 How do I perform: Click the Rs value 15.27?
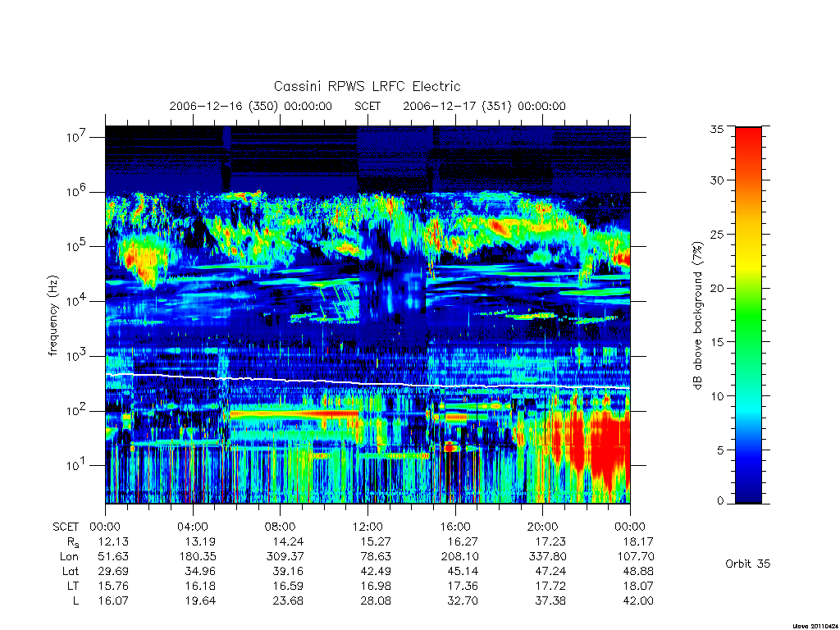tap(376, 541)
